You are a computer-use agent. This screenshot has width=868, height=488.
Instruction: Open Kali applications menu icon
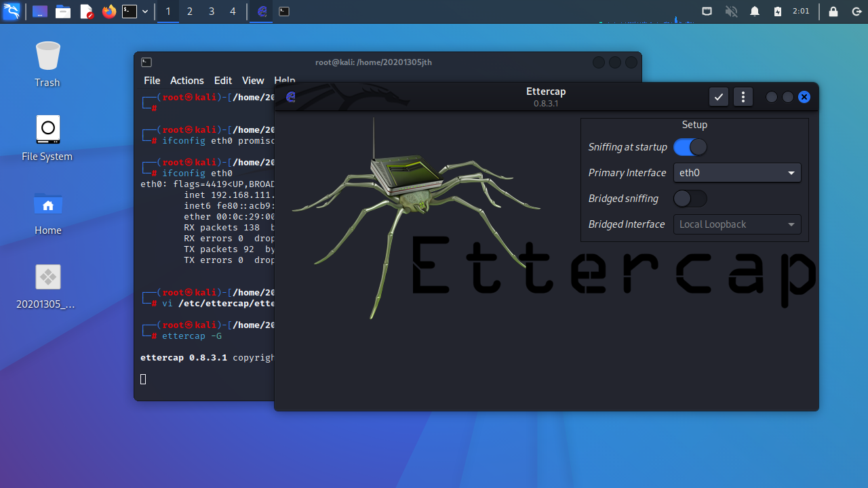pyautogui.click(x=12, y=11)
